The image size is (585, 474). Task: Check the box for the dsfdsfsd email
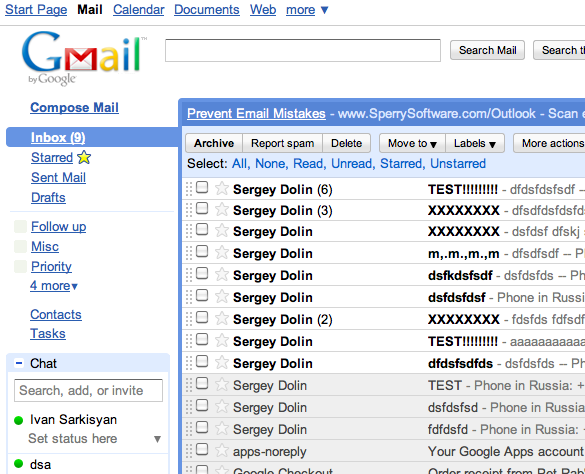(202, 406)
